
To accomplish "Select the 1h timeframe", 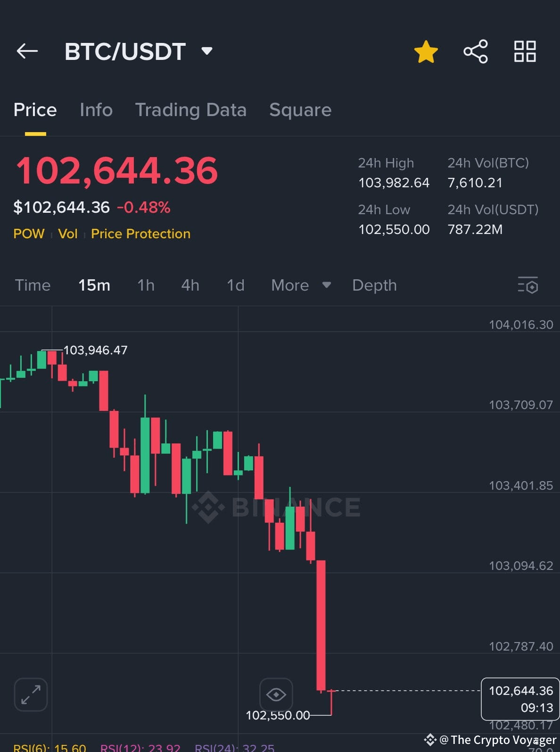I will tap(146, 285).
